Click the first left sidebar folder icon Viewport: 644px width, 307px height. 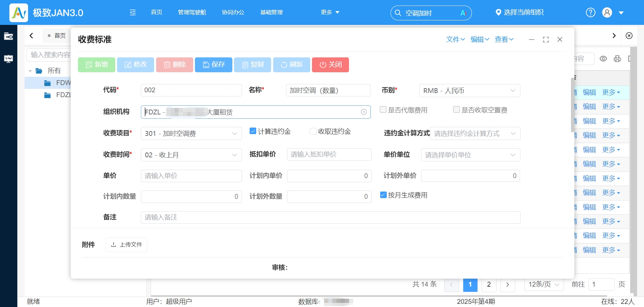(8, 36)
